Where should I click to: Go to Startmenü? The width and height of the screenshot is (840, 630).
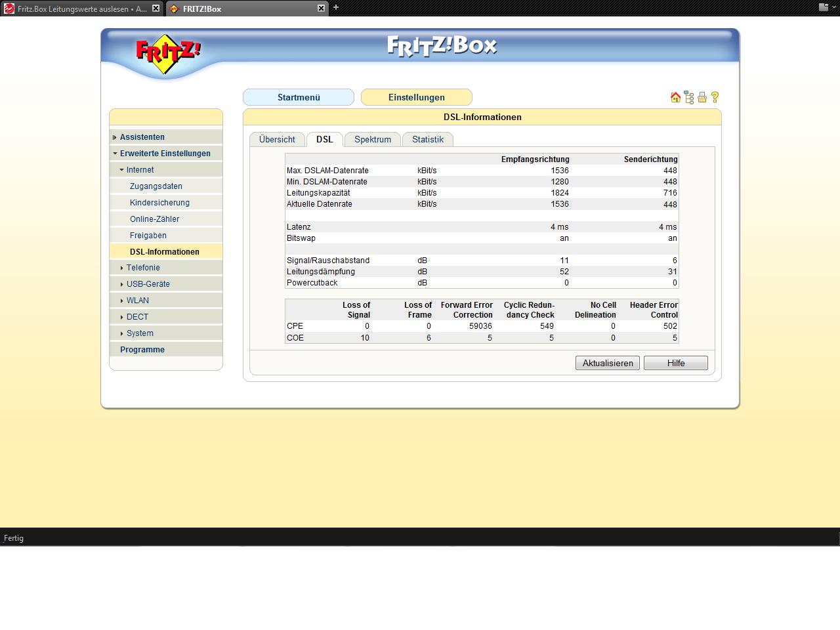click(299, 97)
